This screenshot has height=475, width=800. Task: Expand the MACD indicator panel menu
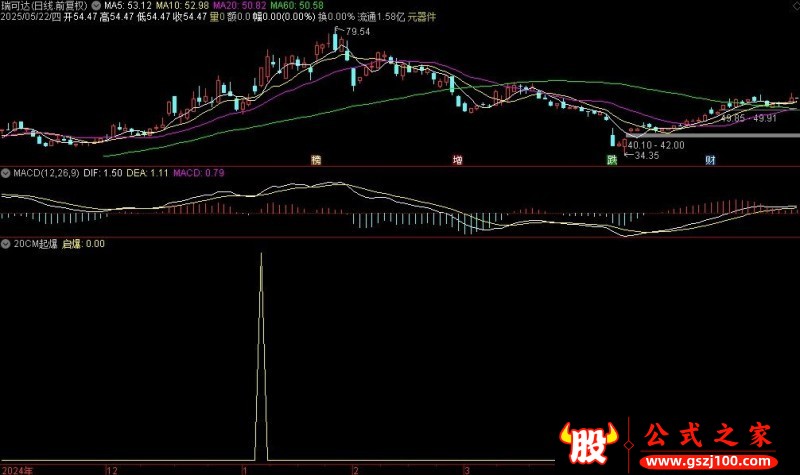click(x=7, y=173)
